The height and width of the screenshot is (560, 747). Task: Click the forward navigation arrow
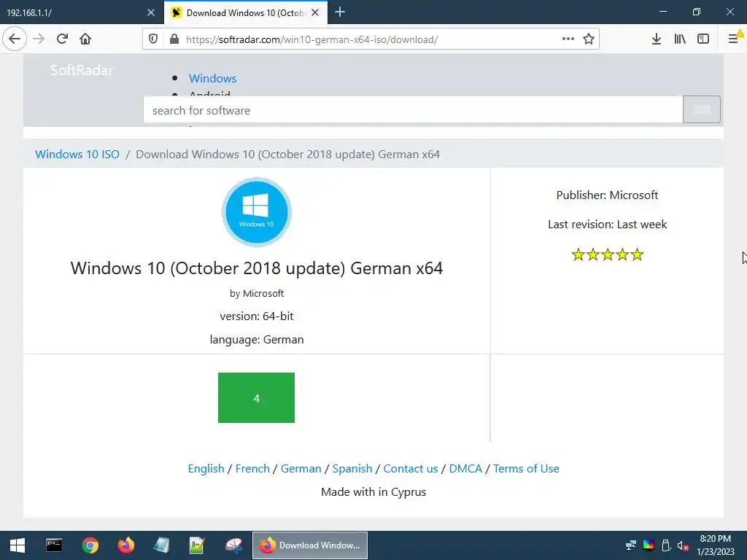(39, 39)
